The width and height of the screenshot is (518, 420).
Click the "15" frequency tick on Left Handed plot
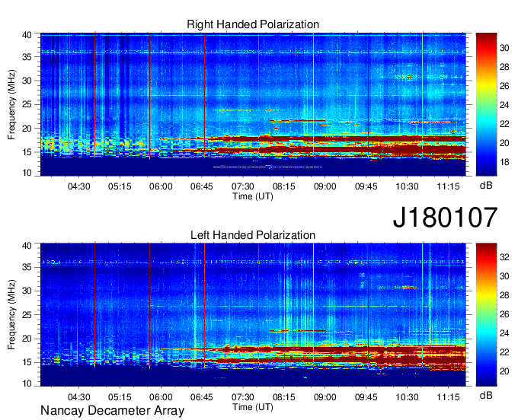coord(27,362)
